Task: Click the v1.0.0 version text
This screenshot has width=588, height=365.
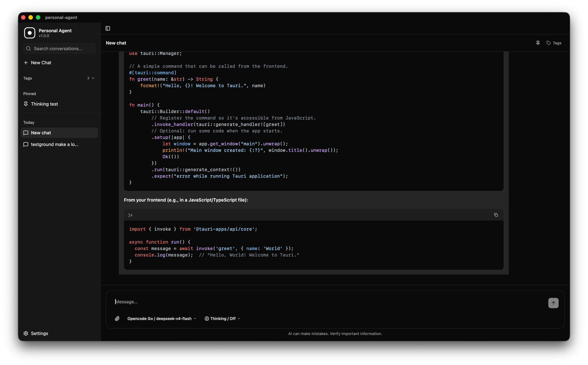Action: (x=44, y=36)
